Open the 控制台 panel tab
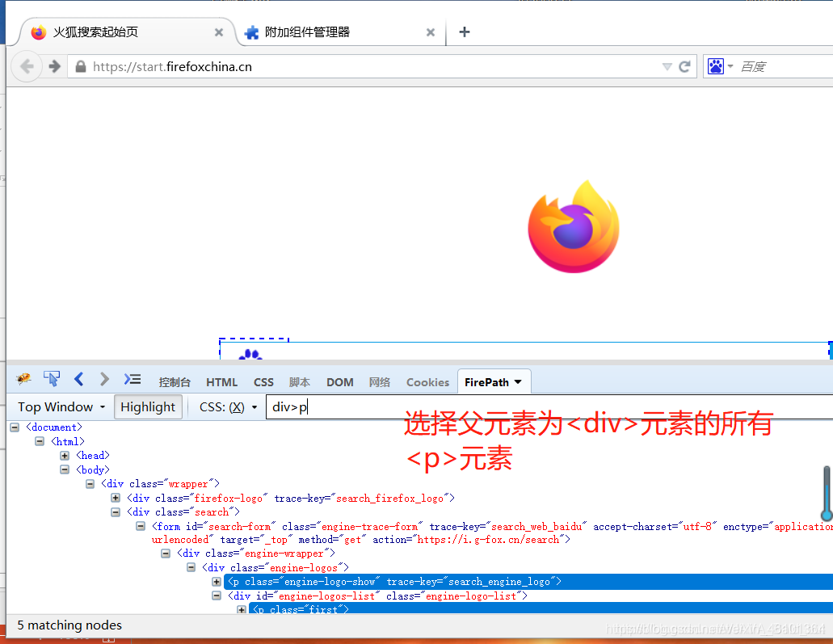 coord(175,382)
